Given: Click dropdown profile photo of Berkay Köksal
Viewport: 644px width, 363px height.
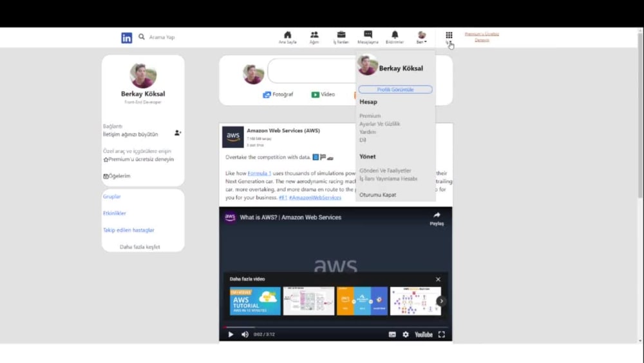Looking at the screenshot, I should (x=367, y=65).
